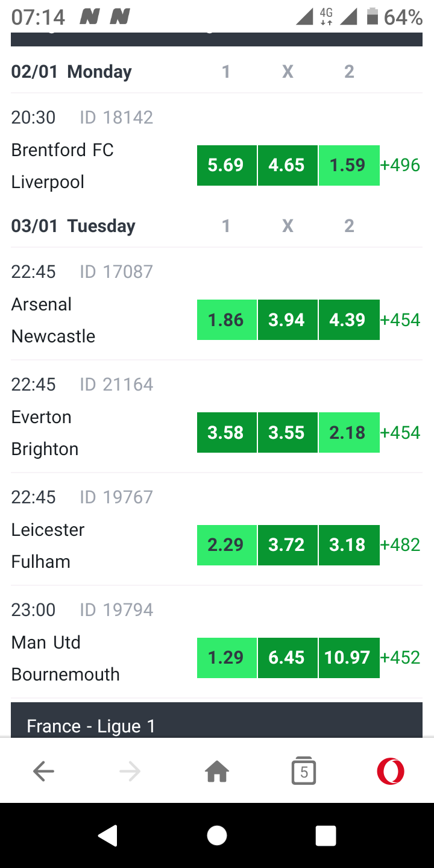Viewport: 434px width, 868px height.
Task: Choose Fulham away win odds 3.18
Action: pos(349,545)
